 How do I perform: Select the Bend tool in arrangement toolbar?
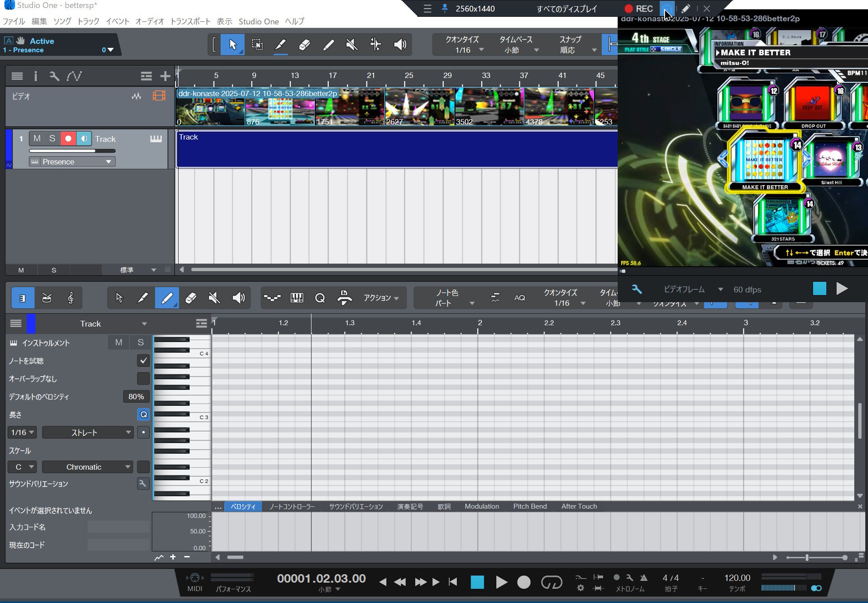pyautogui.click(x=376, y=44)
